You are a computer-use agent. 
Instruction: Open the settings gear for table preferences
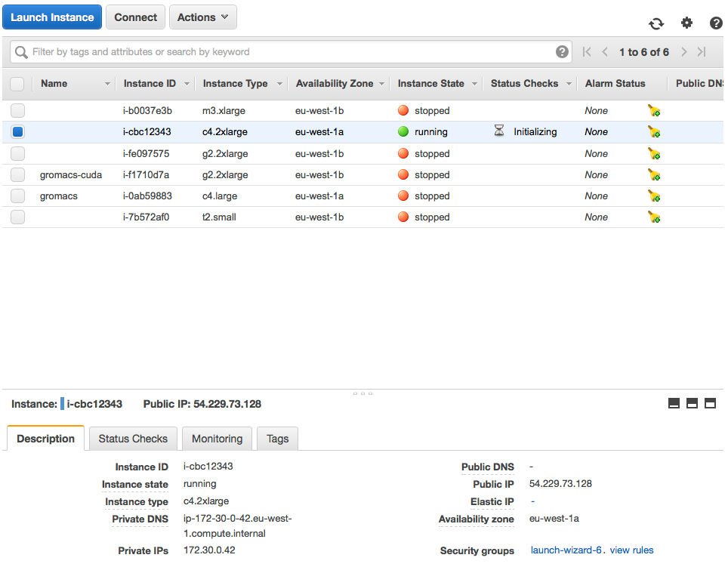[686, 22]
